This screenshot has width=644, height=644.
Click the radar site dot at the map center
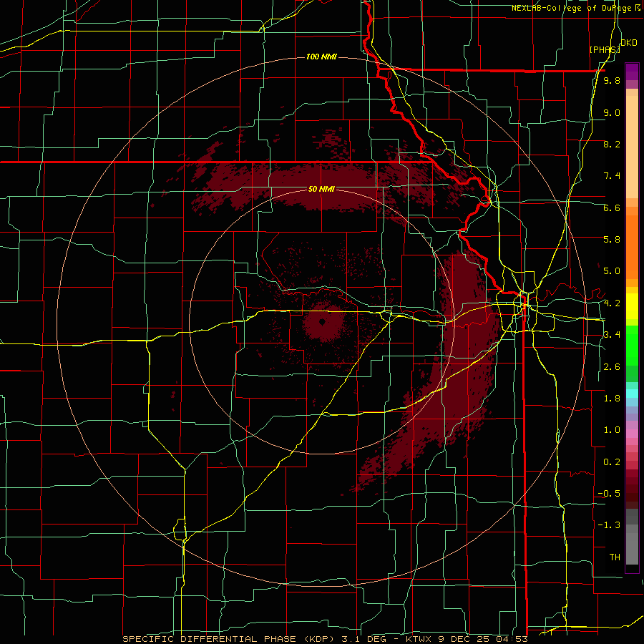[x=322, y=321]
